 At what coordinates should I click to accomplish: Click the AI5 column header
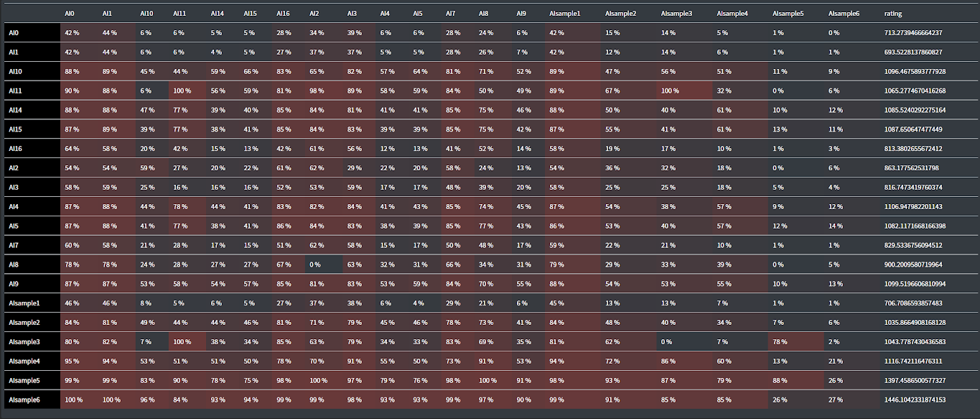click(418, 14)
